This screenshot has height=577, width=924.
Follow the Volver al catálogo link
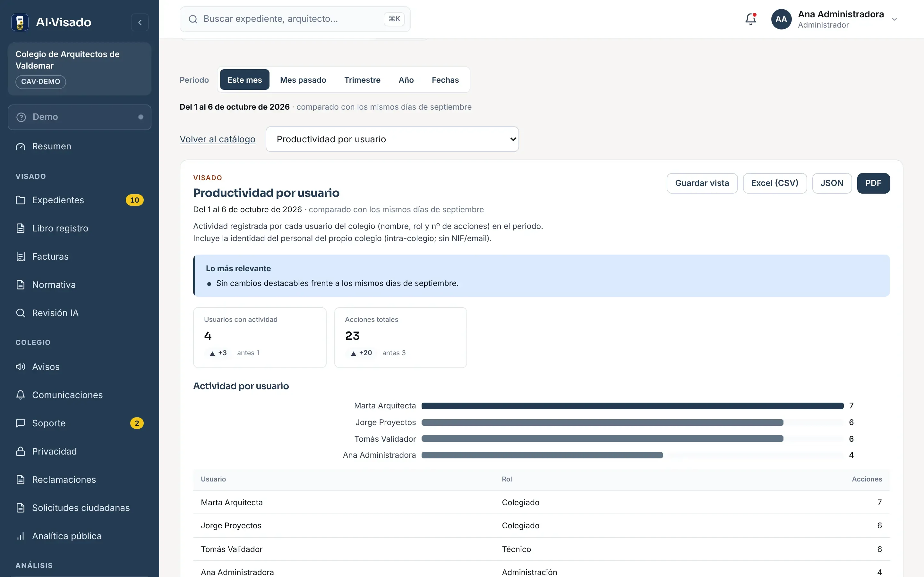(217, 139)
